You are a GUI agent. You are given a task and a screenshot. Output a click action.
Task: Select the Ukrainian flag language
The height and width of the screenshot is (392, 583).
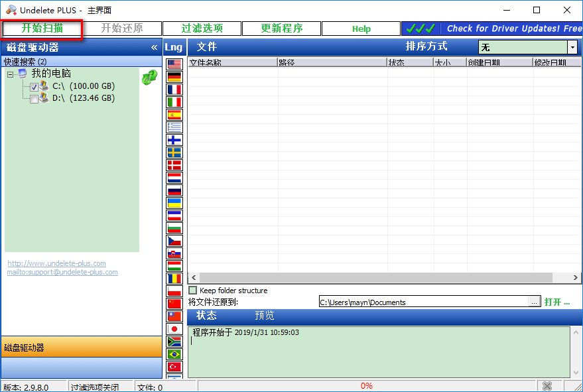[174, 203]
